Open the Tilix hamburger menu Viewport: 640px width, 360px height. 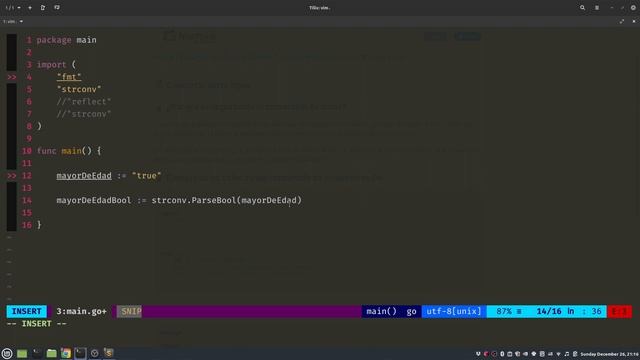pos(597,8)
